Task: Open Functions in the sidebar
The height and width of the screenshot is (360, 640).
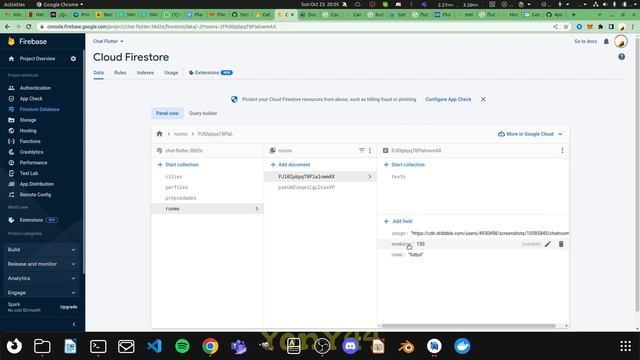Action: pyautogui.click(x=30, y=141)
